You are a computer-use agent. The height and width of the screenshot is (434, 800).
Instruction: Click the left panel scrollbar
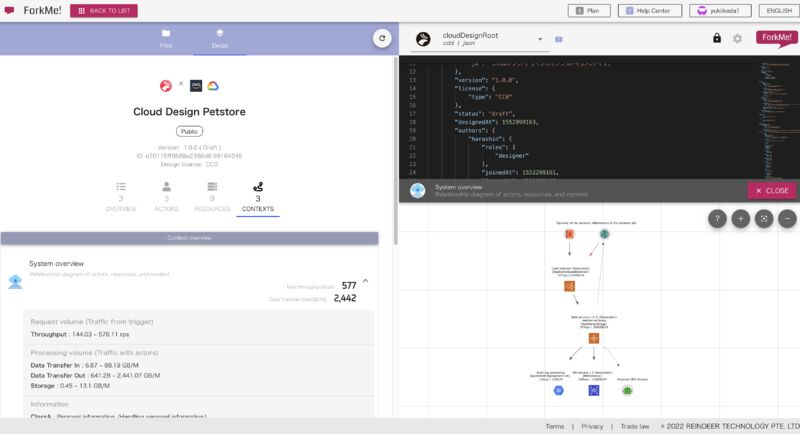click(x=395, y=151)
